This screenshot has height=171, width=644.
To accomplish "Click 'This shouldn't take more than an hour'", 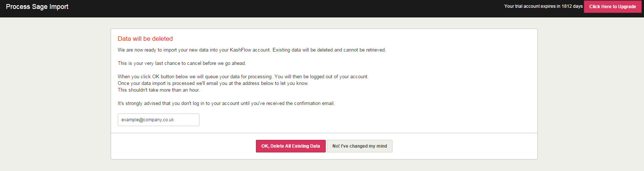I will 159,90.
